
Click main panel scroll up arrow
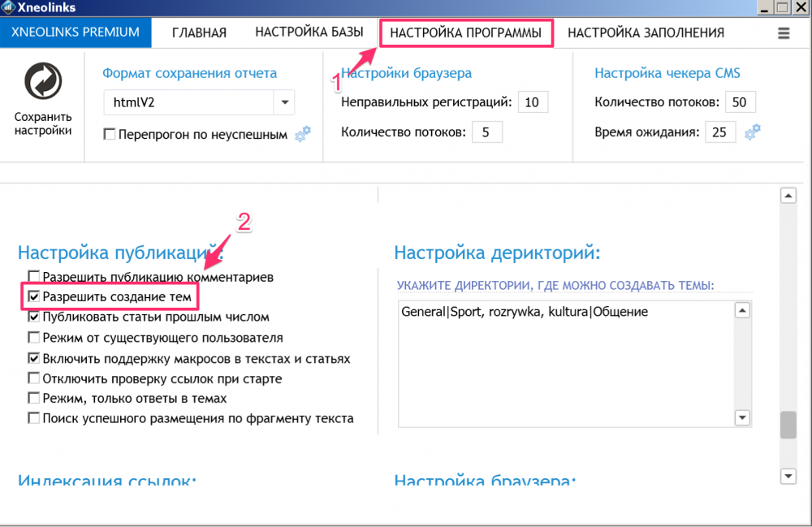tap(788, 196)
